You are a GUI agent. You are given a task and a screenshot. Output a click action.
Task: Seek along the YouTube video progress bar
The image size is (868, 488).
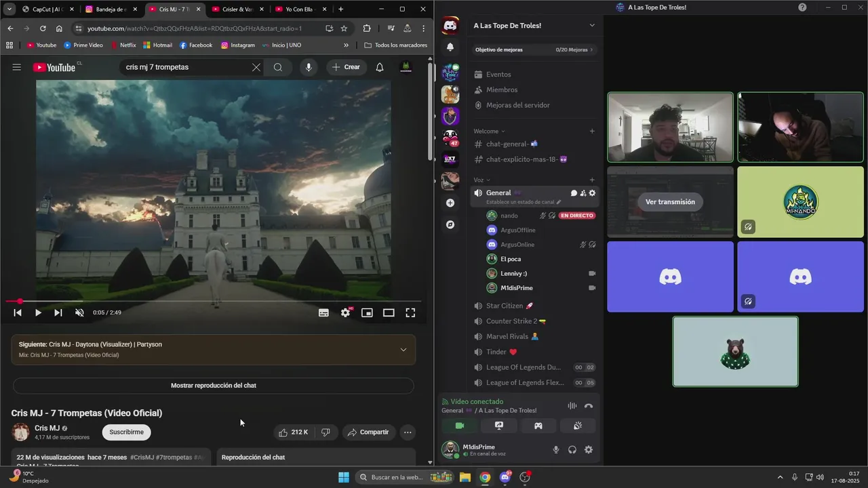214,301
